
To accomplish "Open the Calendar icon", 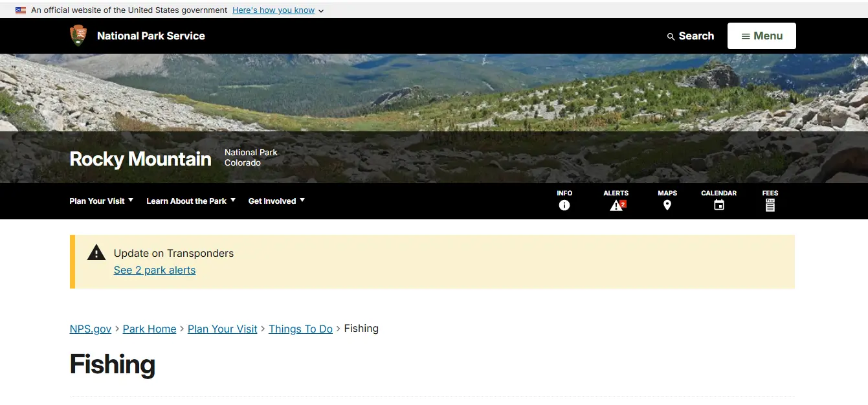I will (x=719, y=205).
